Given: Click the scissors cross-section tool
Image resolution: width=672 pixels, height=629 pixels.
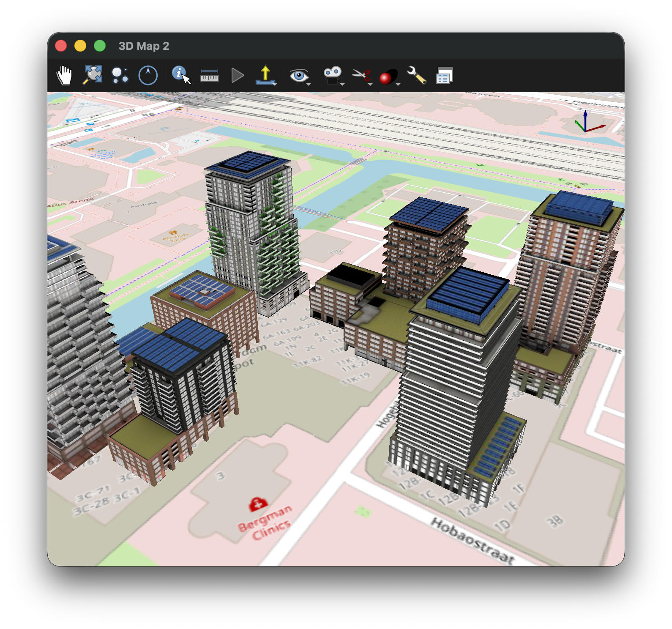Looking at the screenshot, I should pyautogui.click(x=361, y=75).
